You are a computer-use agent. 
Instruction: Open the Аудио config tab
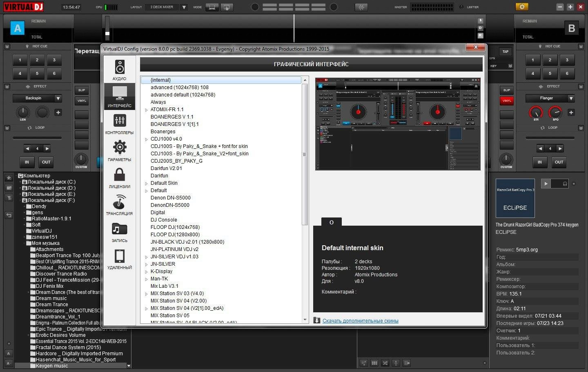pos(120,69)
